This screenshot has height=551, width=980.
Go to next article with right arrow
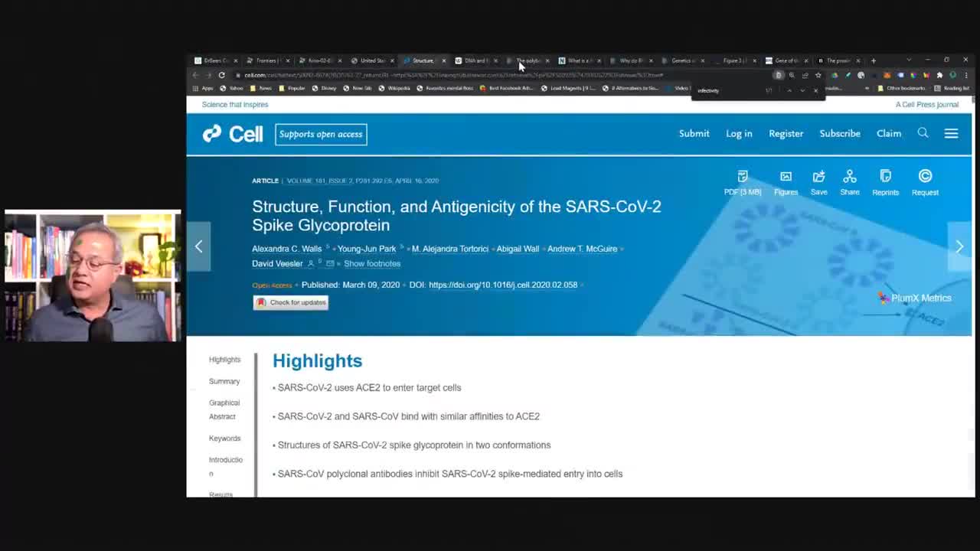coord(959,246)
